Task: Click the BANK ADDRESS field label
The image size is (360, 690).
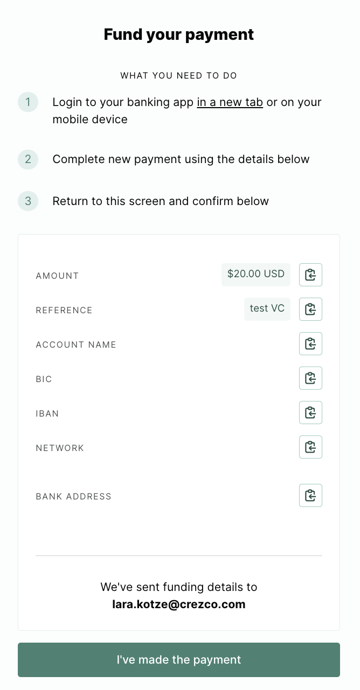Action: click(73, 496)
